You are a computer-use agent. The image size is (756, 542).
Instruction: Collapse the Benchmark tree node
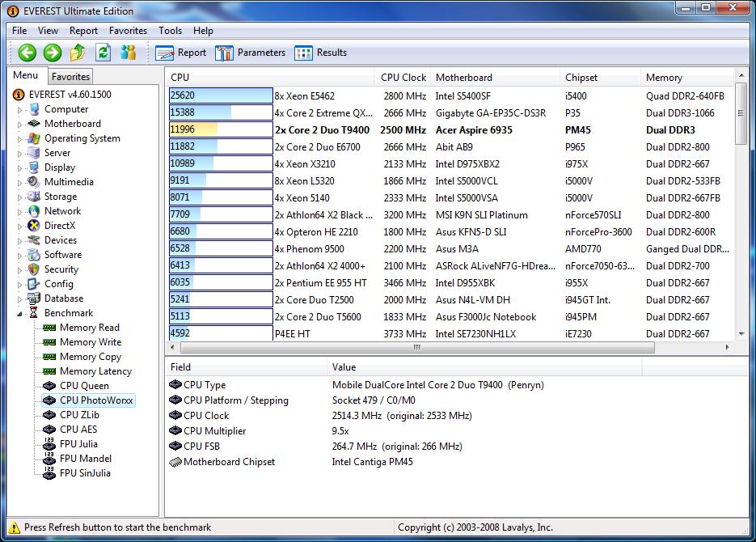tap(19, 313)
